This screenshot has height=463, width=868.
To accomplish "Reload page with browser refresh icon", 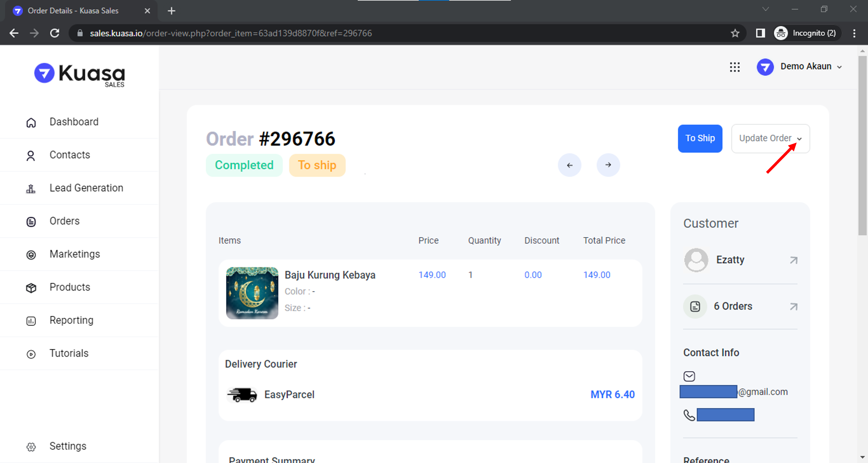I will pyautogui.click(x=55, y=33).
